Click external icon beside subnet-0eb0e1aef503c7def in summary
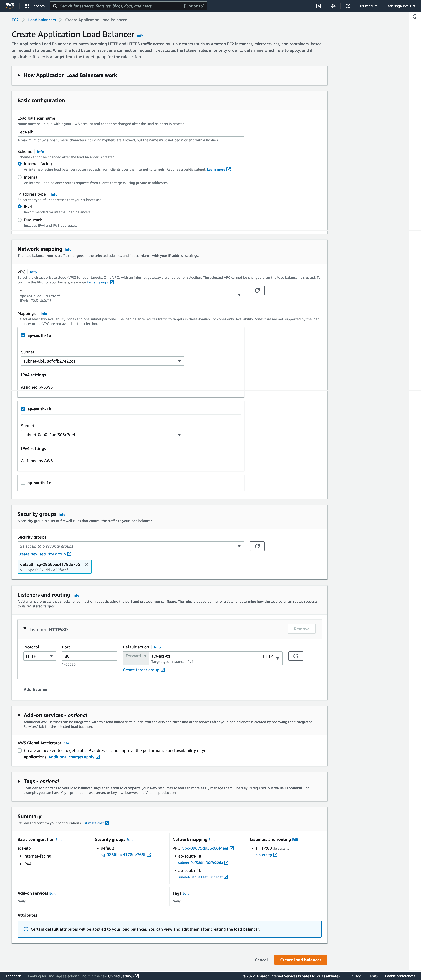The height and width of the screenshot is (980, 421). point(226,877)
